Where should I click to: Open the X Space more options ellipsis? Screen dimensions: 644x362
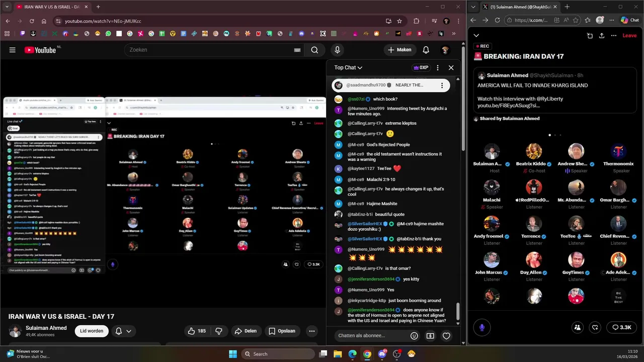click(x=613, y=36)
